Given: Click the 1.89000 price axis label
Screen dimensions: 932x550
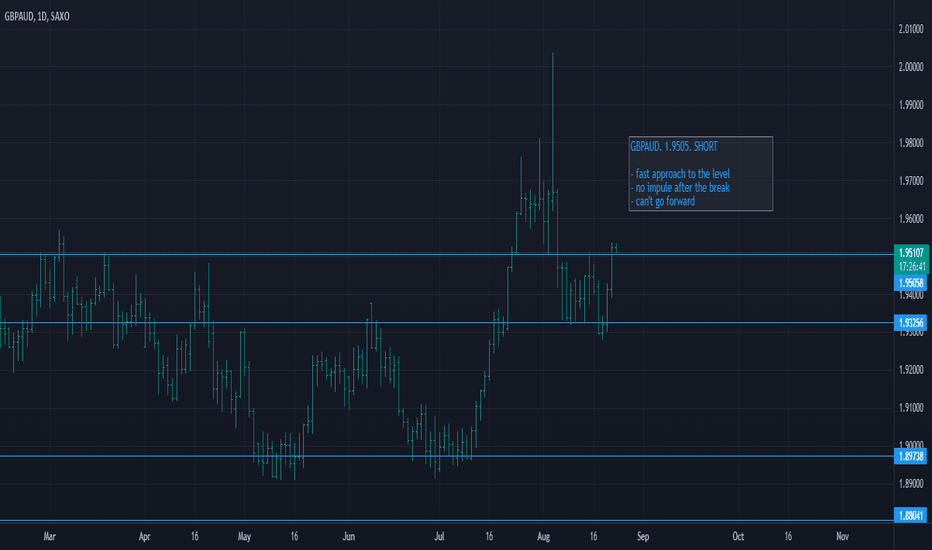Looking at the screenshot, I should point(911,484).
